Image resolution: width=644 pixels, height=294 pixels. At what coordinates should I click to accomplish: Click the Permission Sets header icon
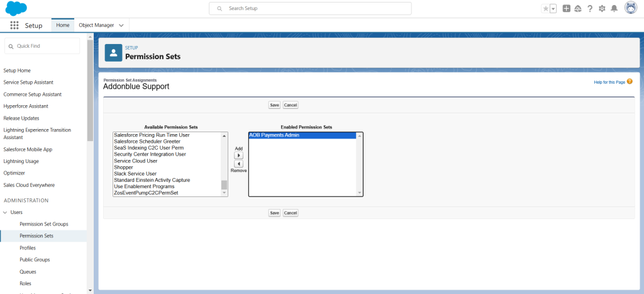(113, 53)
